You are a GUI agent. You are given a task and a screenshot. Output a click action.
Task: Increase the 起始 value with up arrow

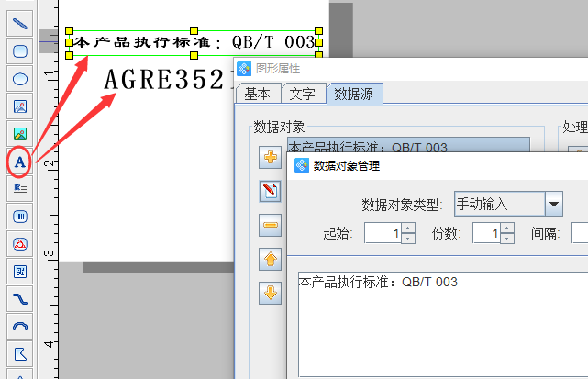408,229
